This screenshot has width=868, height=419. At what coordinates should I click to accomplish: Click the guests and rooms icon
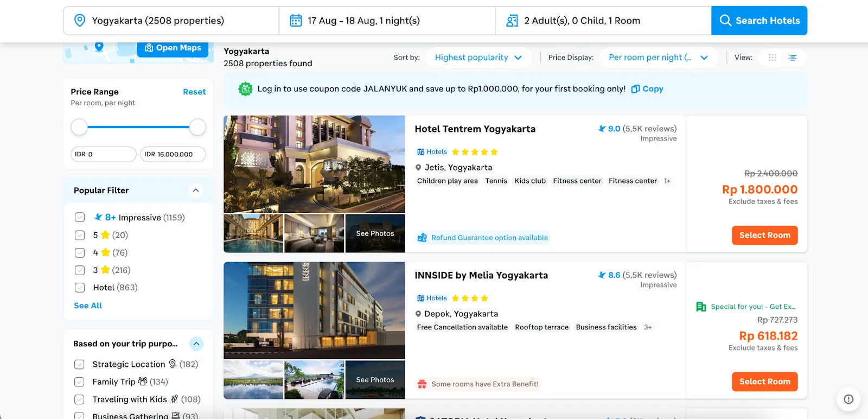click(512, 21)
